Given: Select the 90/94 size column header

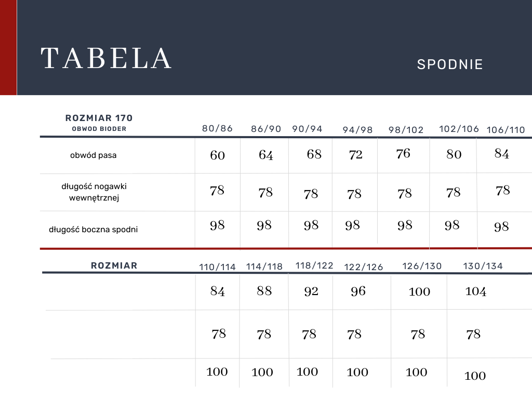Looking at the screenshot, I should tap(307, 129).
